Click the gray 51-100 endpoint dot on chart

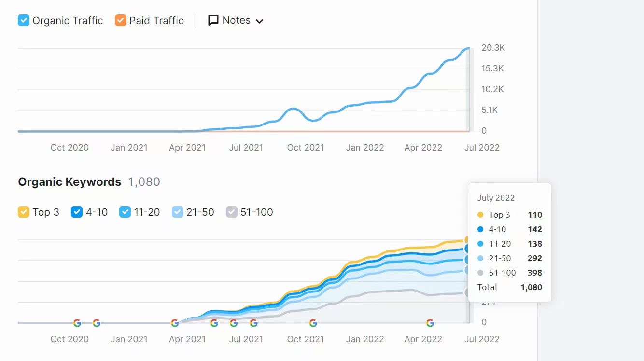(467, 292)
